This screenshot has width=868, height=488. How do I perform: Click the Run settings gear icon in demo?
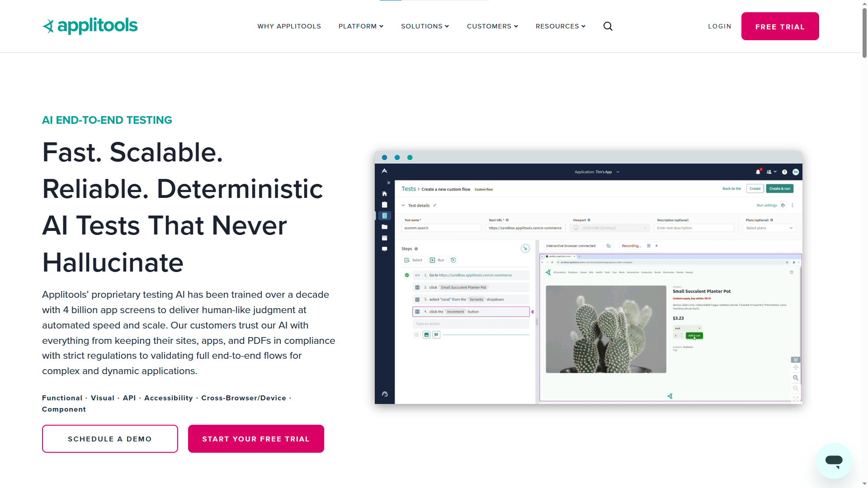[x=783, y=205]
